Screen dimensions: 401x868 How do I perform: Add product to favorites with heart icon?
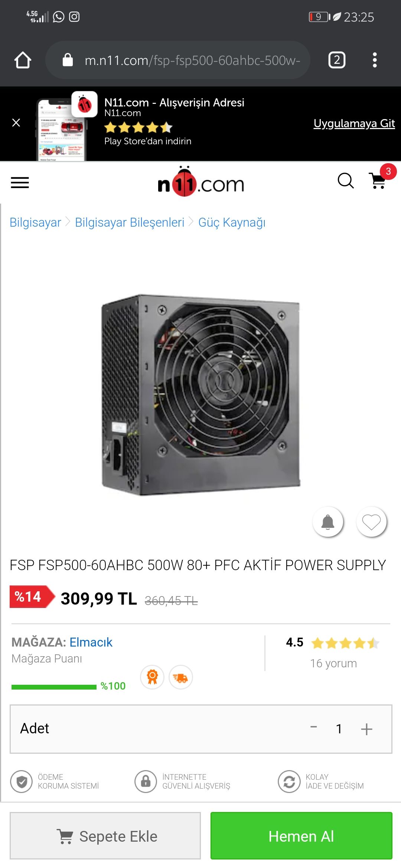coord(371,522)
